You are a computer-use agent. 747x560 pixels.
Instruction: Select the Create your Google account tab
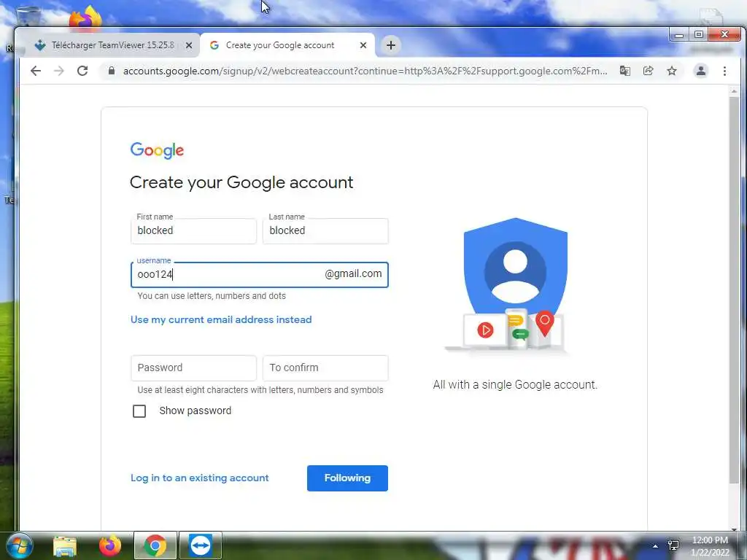click(287, 45)
